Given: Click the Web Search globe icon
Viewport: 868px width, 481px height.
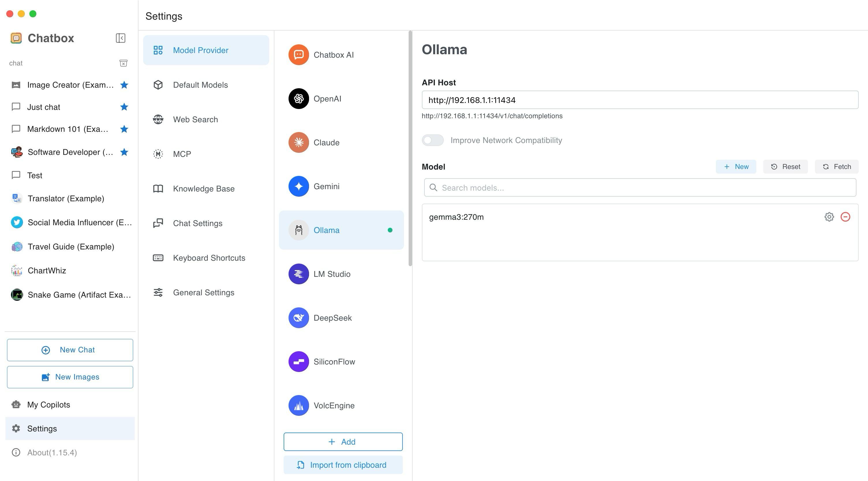Looking at the screenshot, I should [x=158, y=120].
